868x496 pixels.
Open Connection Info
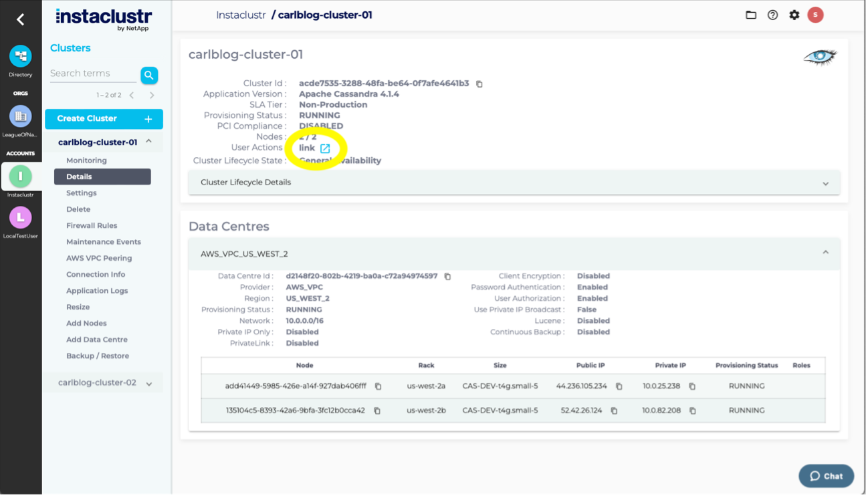96,275
